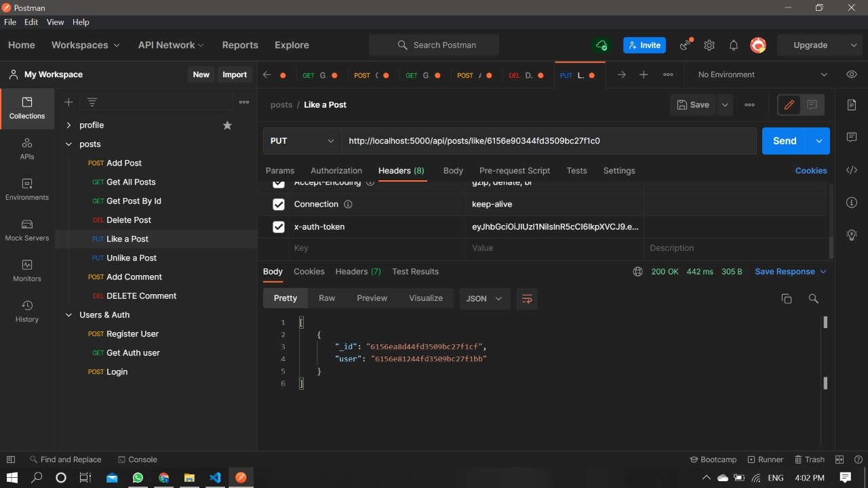
Task: Click the search icon in response body
Action: coord(814,298)
